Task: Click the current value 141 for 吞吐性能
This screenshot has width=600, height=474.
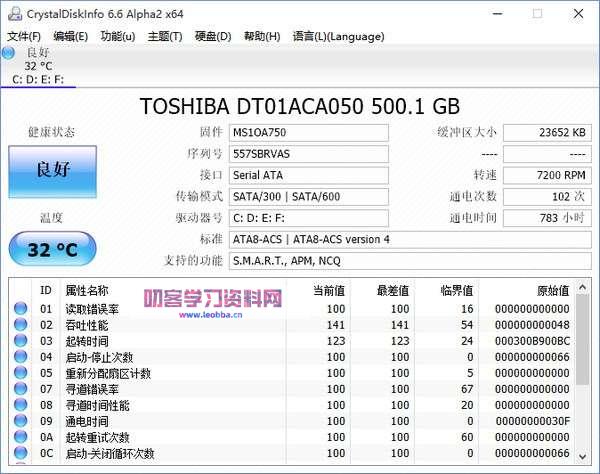Action: point(336,325)
